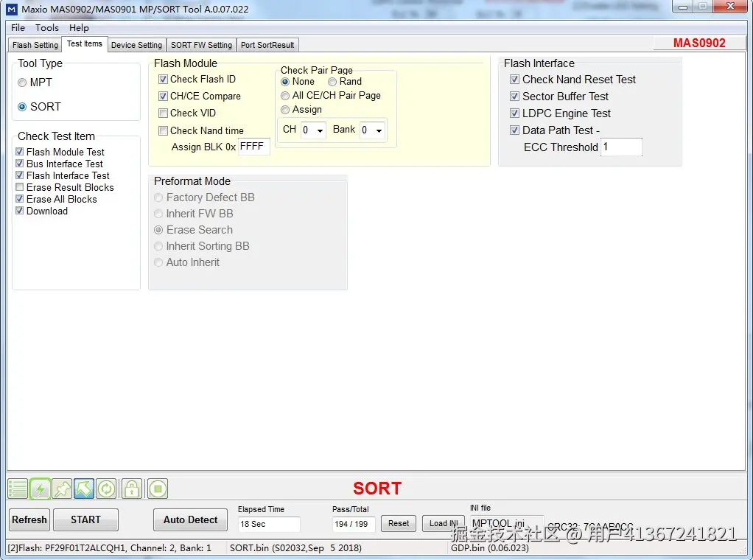Toggle Flash Interface Test checkbox

tap(20, 175)
